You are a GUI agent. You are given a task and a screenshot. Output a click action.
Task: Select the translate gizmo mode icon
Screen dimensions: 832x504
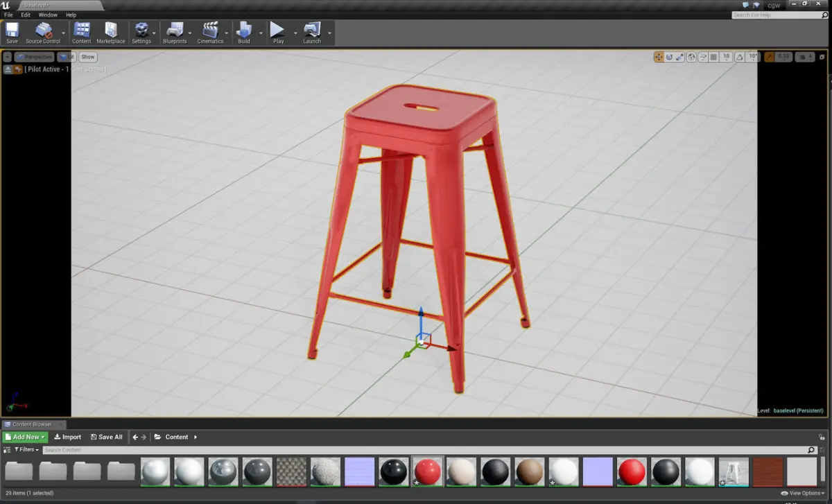(659, 57)
